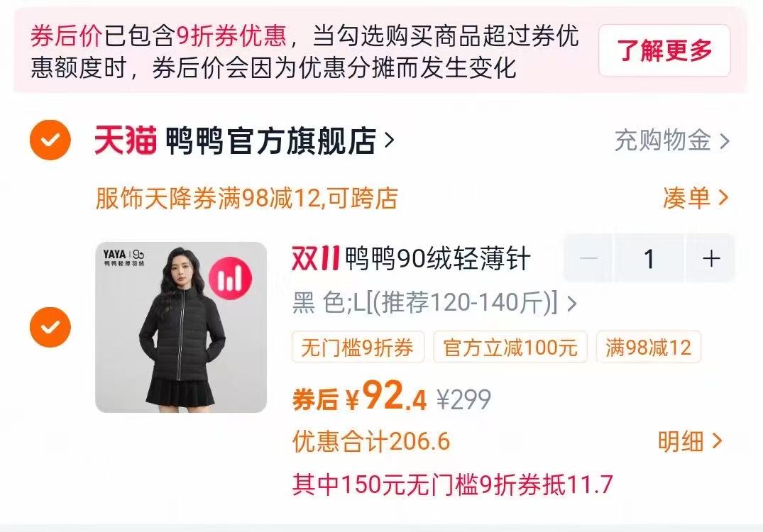Select the 无门槛9折券 tag
Image resolution: width=763 pixels, height=532 pixels.
click(x=358, y=347)
